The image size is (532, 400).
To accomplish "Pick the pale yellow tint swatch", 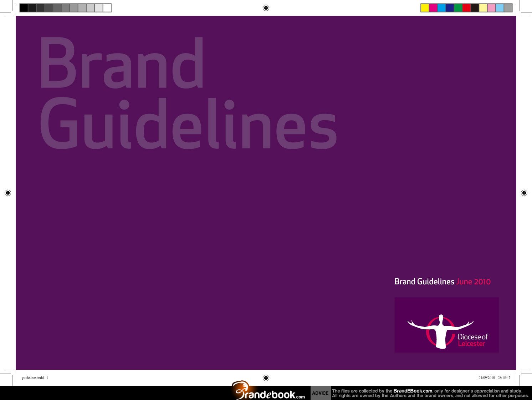I will 483,8.
